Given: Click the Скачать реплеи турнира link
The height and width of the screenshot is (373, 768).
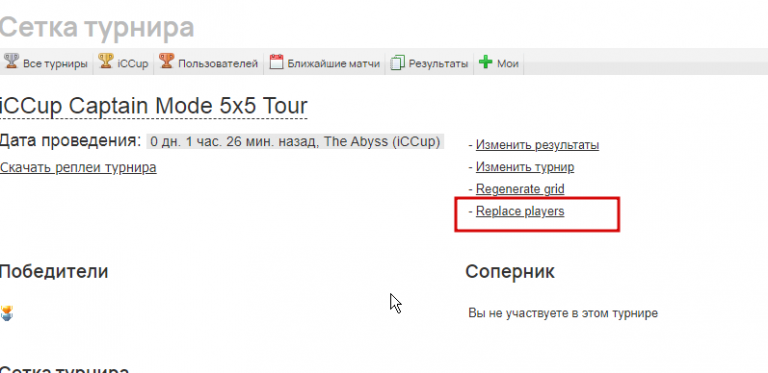Looking at the screenshot, I should pyautogui.click(x=78, y=167).
